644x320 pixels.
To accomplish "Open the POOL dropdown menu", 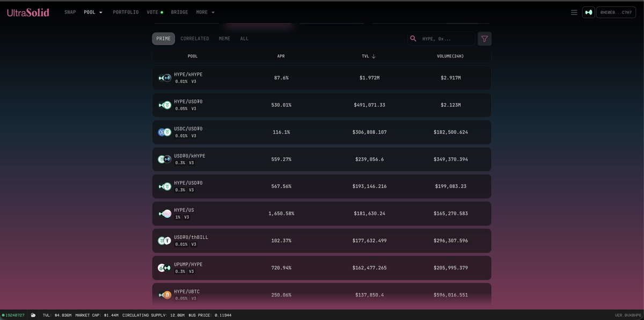I will tap(93, 12).
